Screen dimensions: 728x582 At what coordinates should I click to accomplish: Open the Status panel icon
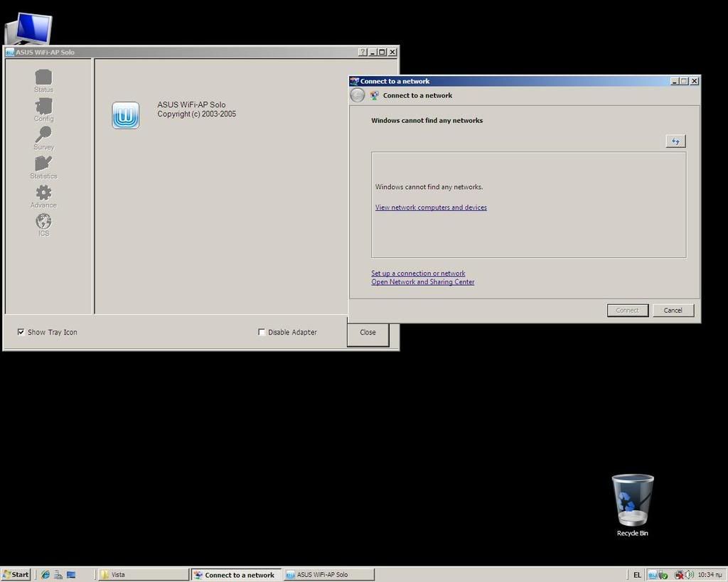tap(43, 77)
